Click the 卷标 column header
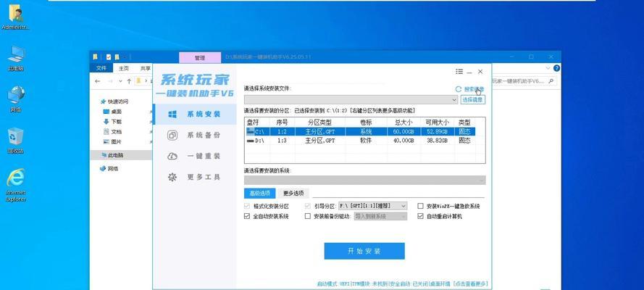 [366, 123]
